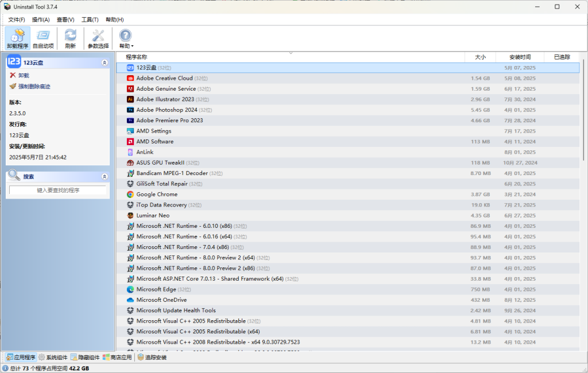Select the Google Chrome entry in list
This screenshot has height=373, width=588.
click(157, 195)
